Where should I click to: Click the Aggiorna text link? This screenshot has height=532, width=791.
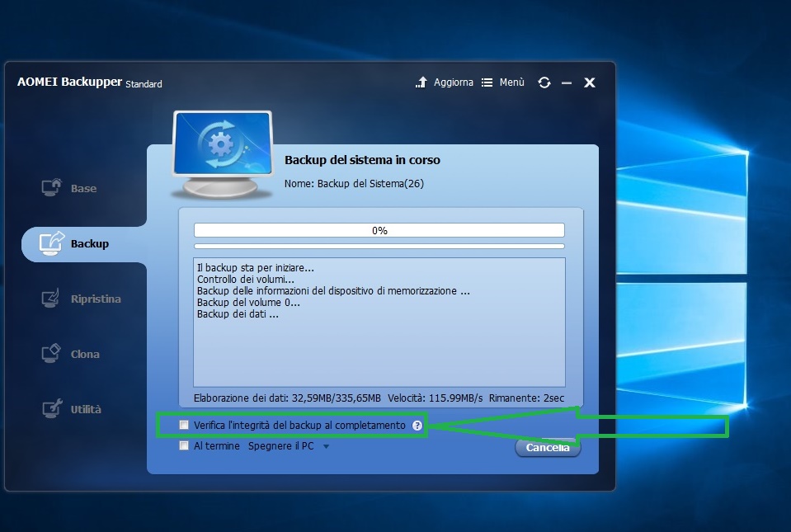coord(454,82)
